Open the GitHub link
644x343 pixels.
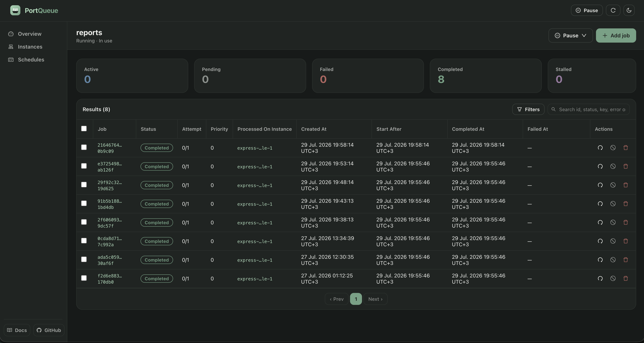49,330
